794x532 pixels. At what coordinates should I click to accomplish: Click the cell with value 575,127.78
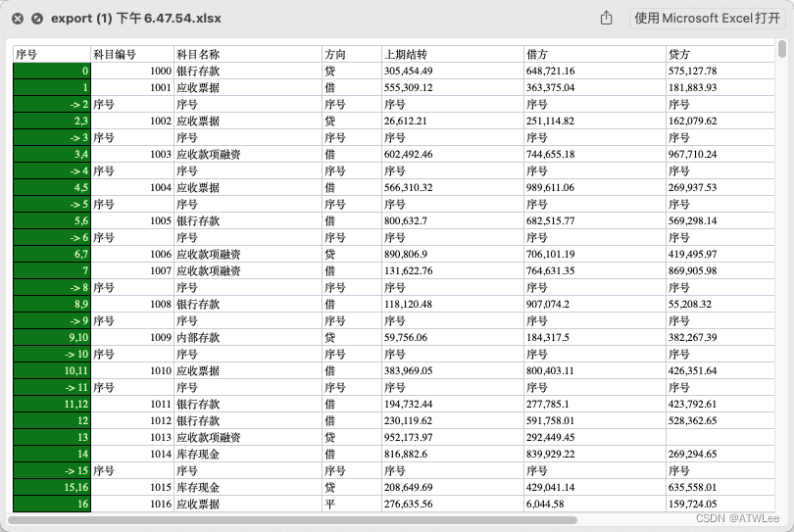click(720, 71)
